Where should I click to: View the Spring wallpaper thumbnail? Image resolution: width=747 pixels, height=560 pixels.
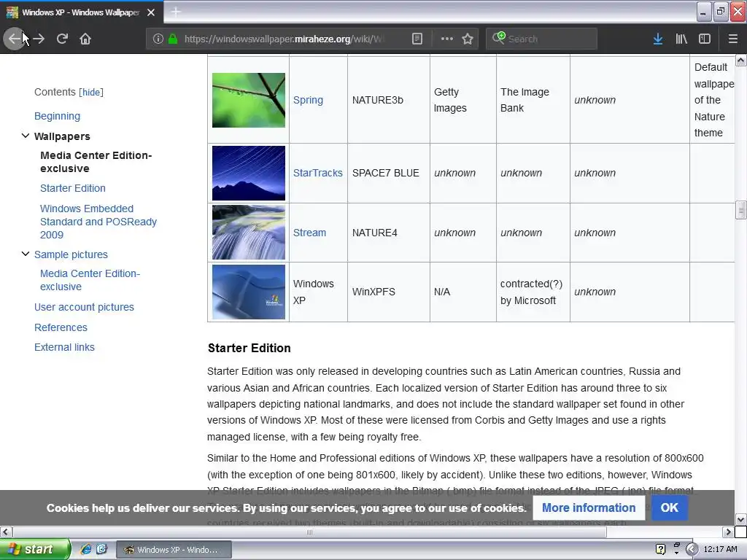coord(249,100)
